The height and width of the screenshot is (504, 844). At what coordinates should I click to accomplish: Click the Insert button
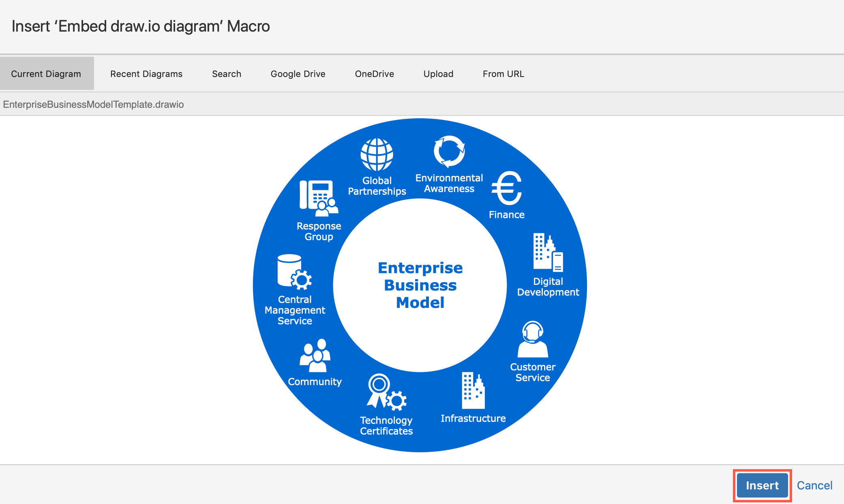(762, 485)
